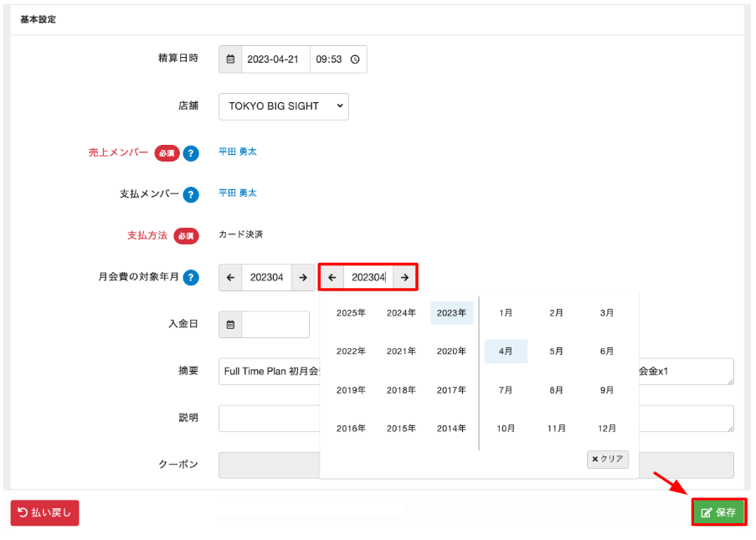Open 平田 勇太 link under 売上メンバー
This screenshot has width=756, height=540.
tap(237, 152)
